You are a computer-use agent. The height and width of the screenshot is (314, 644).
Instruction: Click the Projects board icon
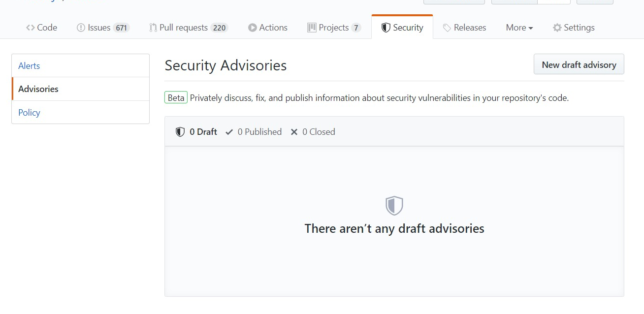point(312,28)
